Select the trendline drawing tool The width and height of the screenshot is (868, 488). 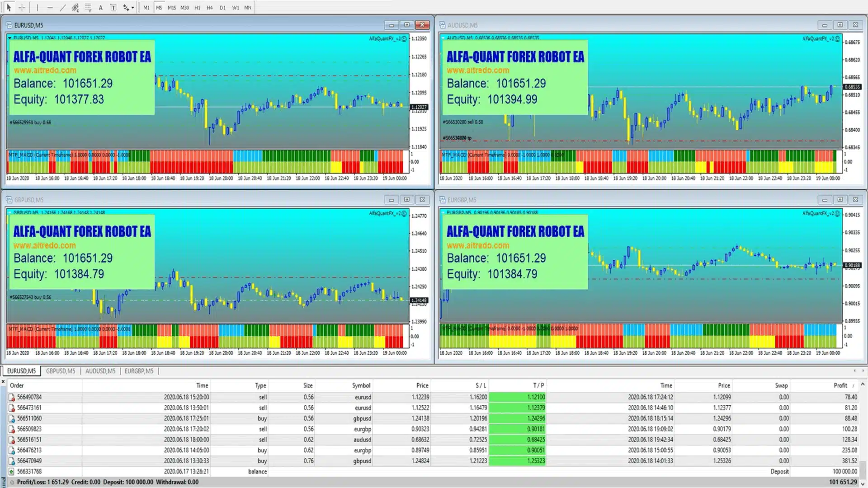click(62, 7)
